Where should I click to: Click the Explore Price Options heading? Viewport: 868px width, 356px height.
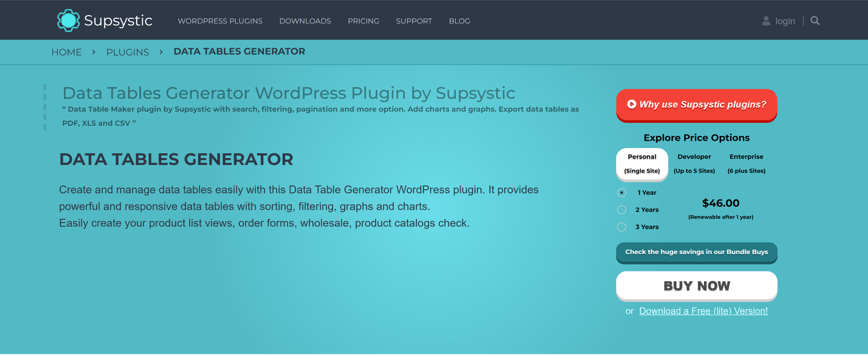(x=696, y=138)
